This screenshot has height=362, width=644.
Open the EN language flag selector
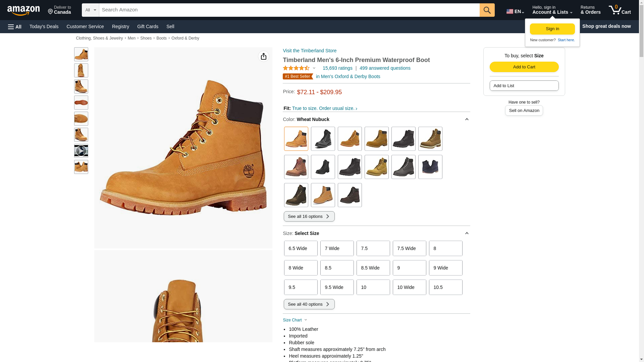click(515, 11)
